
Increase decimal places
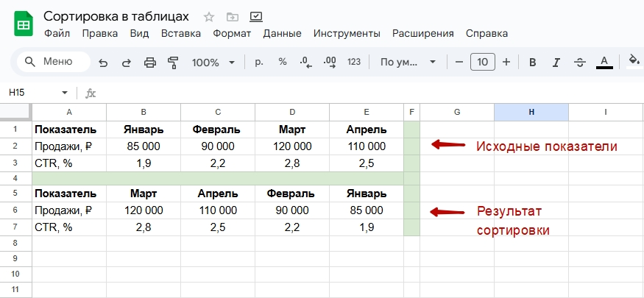pos(330,63)
